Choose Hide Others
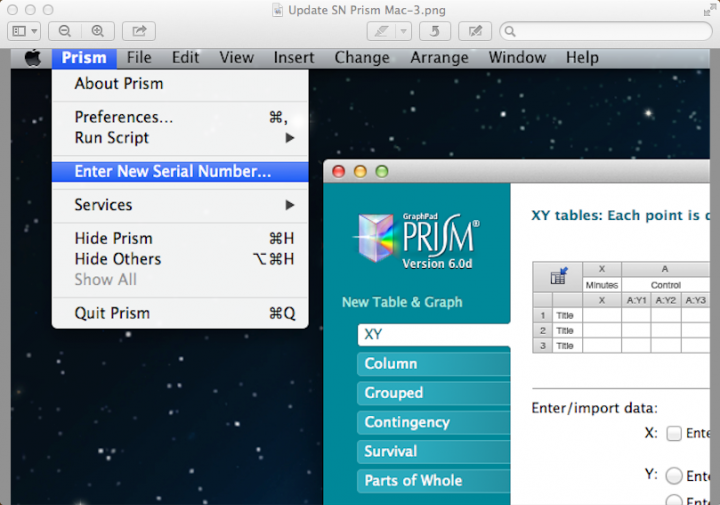The image size is (720, 505). coord(180,259)
